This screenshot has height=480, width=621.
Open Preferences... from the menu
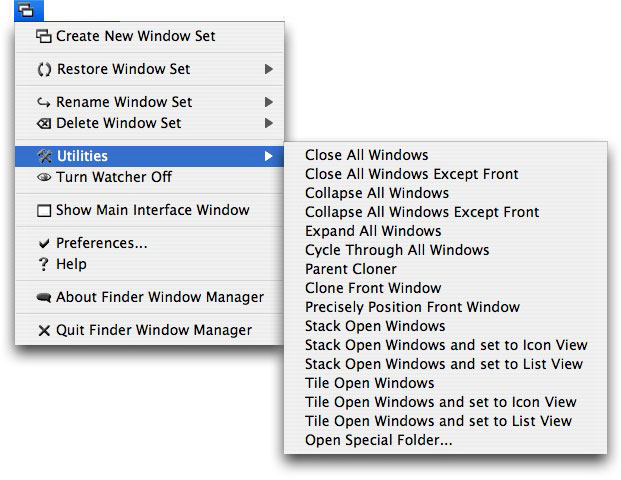point(150,243)
